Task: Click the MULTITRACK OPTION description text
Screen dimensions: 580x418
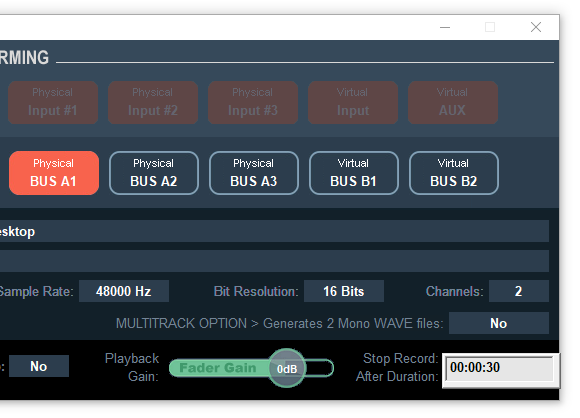Action: tap(280, 324)
